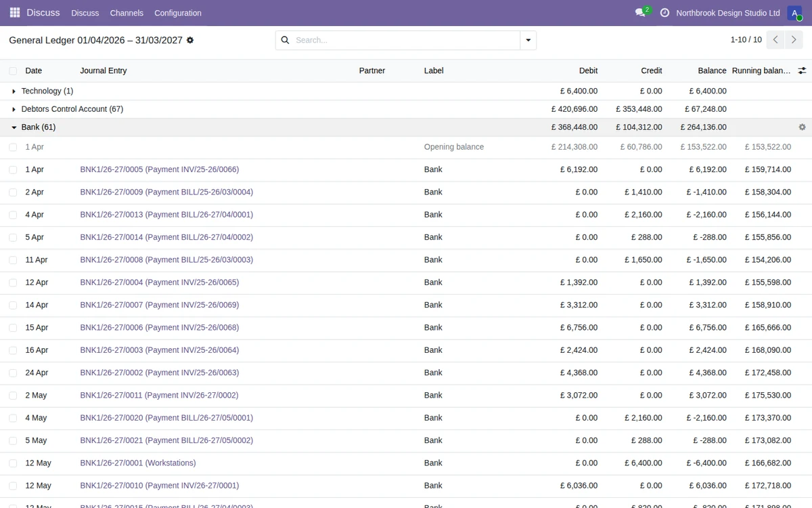Click the Opening balance label
812x508 pixels.
coord(454,147)
